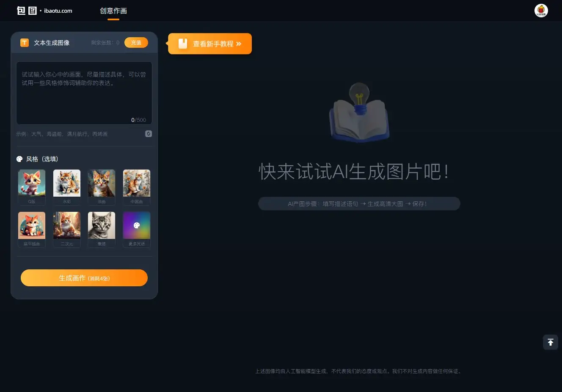Open the user avatar in top-right corner

[x=541, y=11]
